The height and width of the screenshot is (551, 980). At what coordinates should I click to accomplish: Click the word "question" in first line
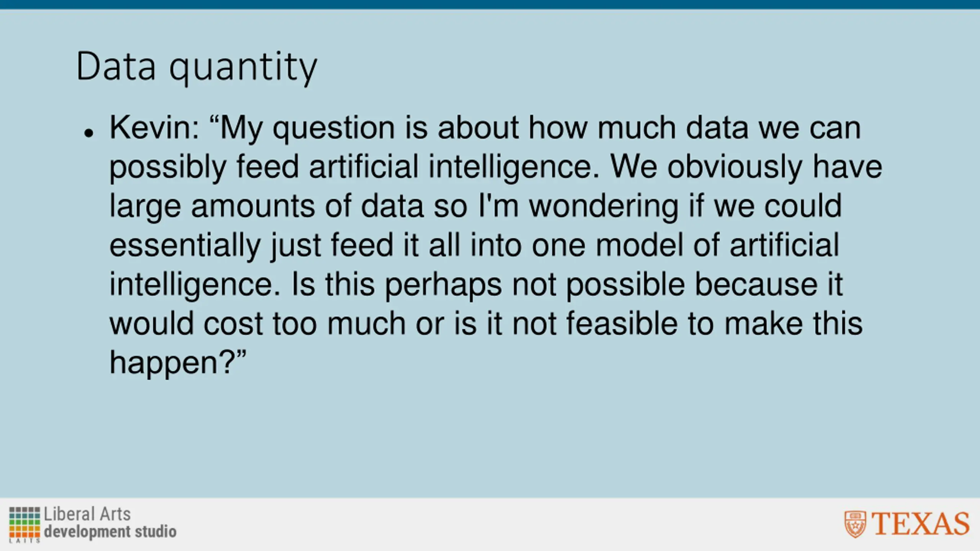333,129
